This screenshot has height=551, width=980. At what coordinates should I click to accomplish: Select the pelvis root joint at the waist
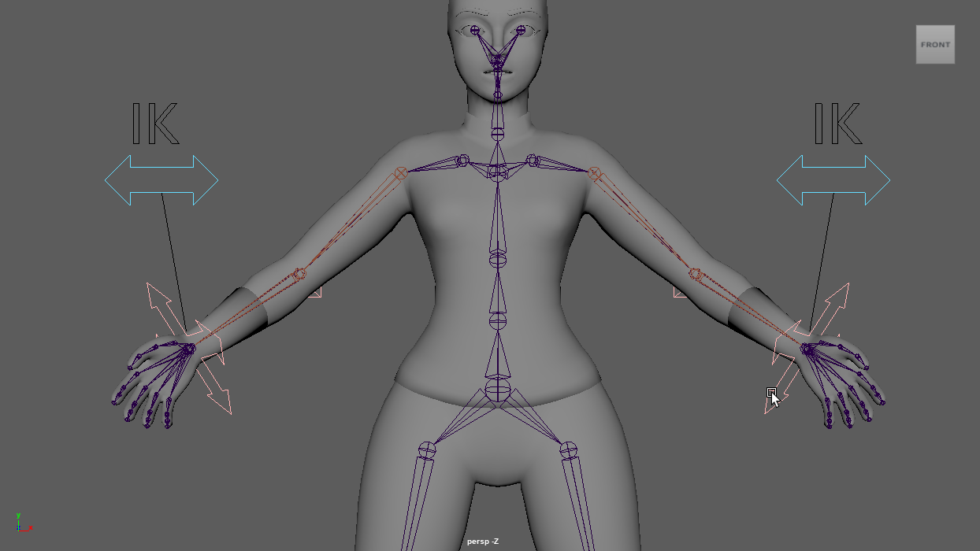pos(497,389)
